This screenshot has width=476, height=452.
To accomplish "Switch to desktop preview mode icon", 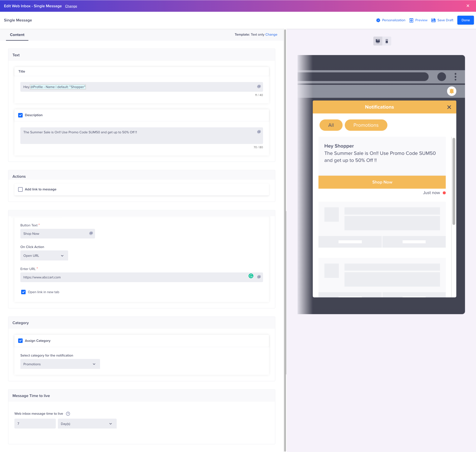I will click(378, 41).
